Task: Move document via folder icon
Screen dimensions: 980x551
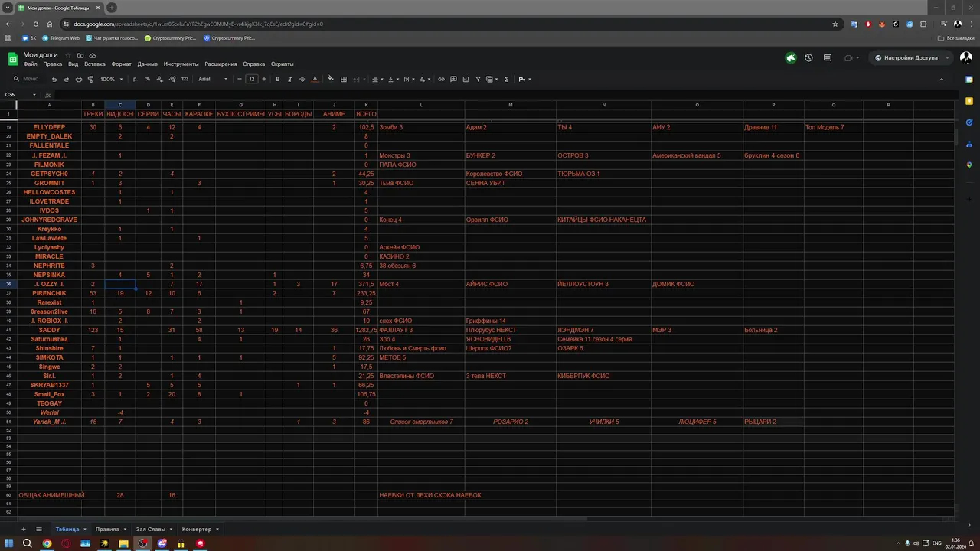Action: pyautogui.click(x=80, y=55)
